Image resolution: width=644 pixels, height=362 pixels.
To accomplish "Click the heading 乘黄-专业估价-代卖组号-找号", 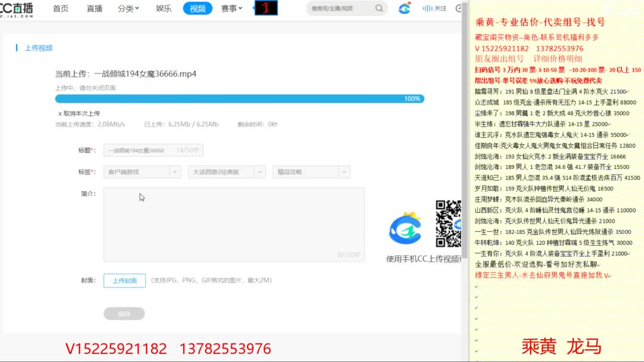I will (540, 22).
